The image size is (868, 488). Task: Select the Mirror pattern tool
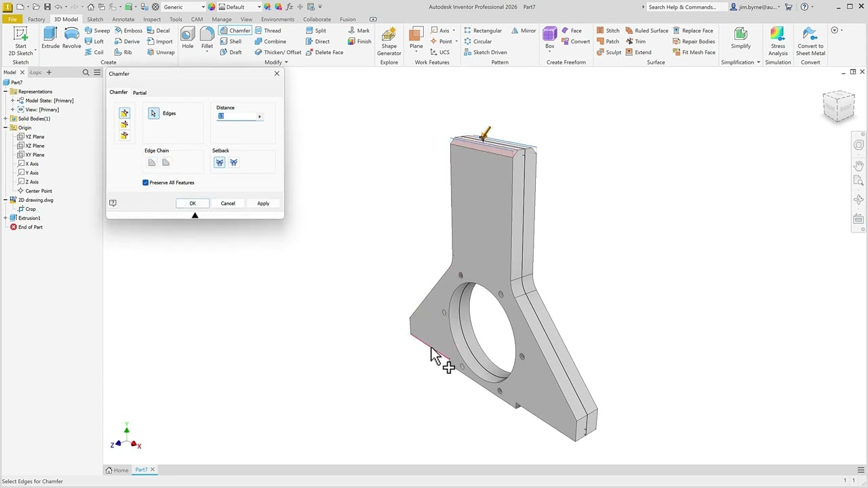[x=523, y=30]
